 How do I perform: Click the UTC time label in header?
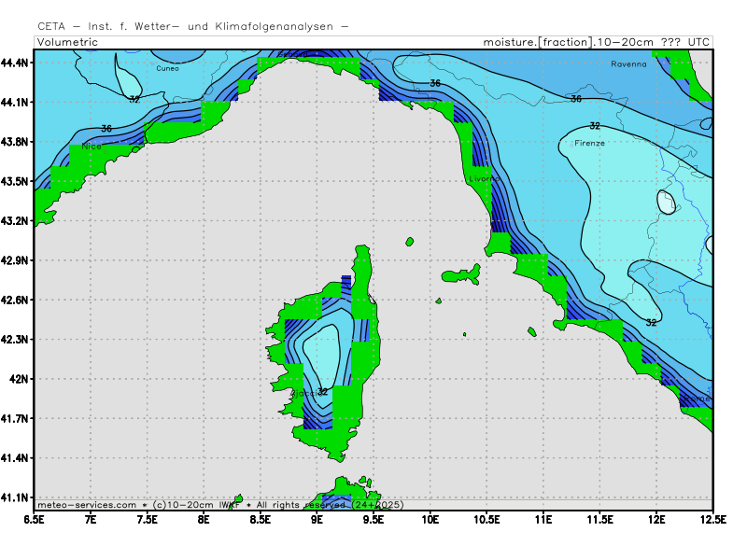[x=698, y=42]
